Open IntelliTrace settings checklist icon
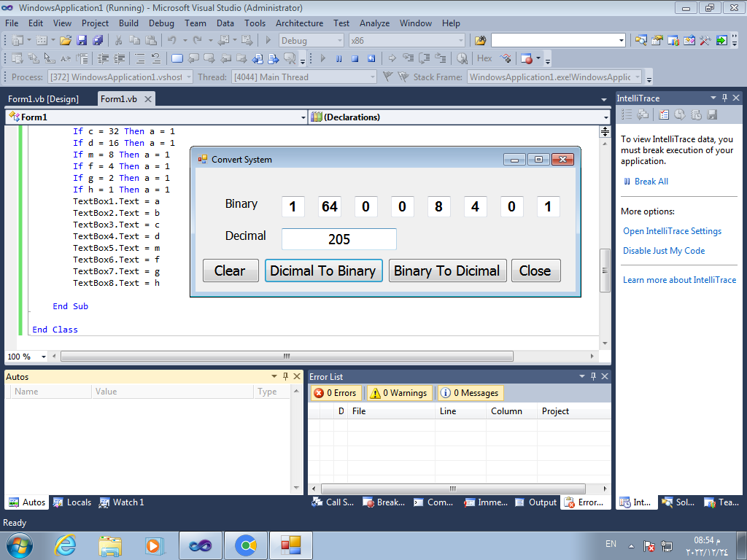 663,114
